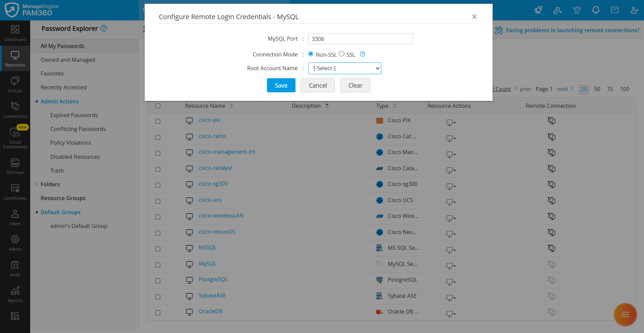Select Non-SSL connection mode
This screenshot has height=333, width=644.
click(311, 54)
